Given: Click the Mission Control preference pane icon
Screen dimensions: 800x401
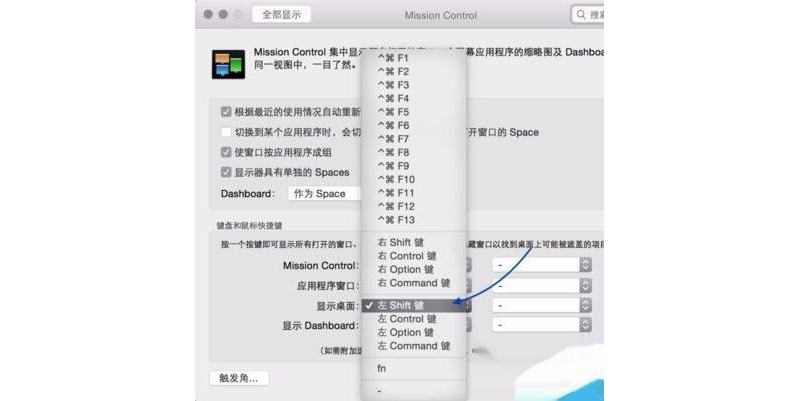Looking at the screenshot, I should (228, 64).
